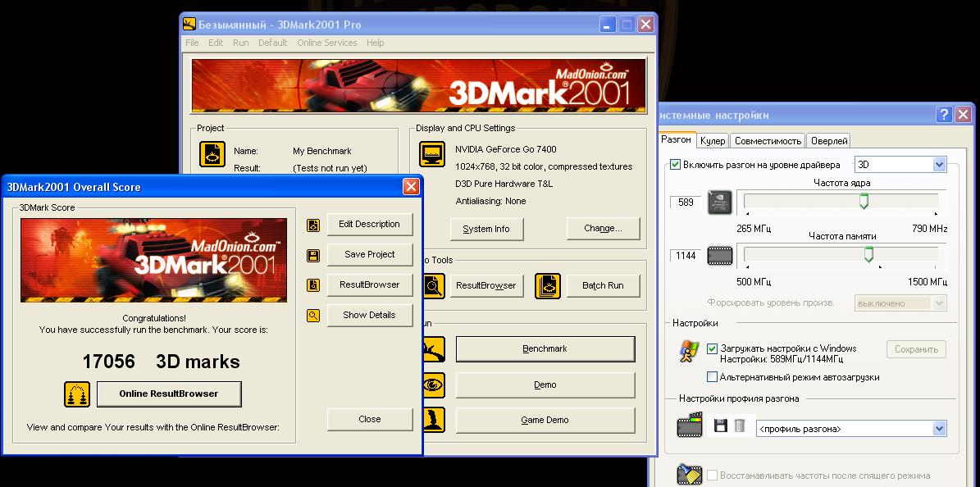
Task: Click the Save Project floppy icon
Action: tap(313, 255)
